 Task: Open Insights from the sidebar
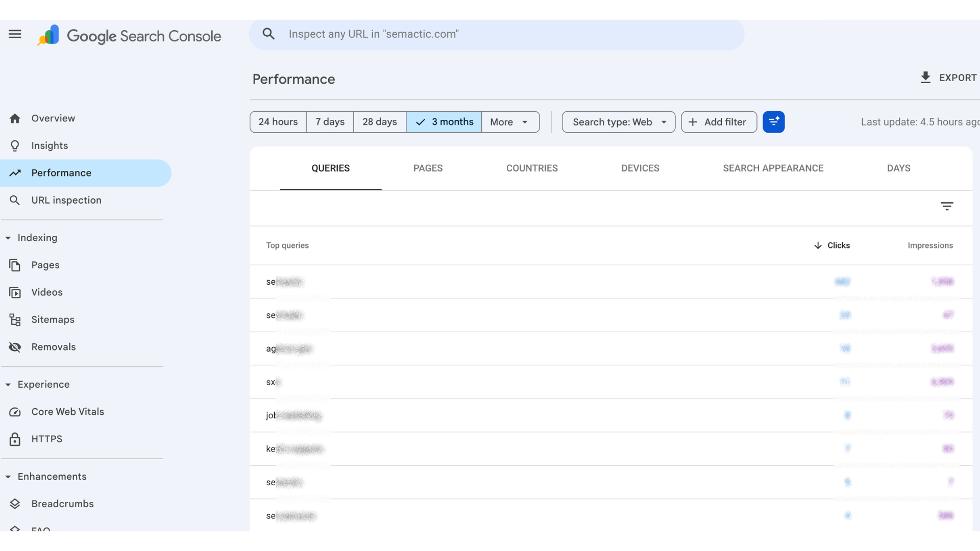coord(50,146)
